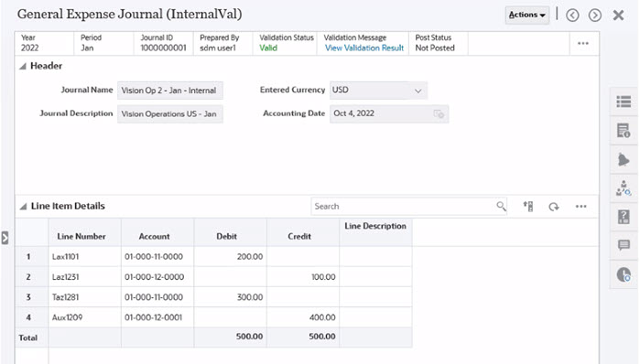
Task: Click Journal ID value 1000000001
Action: click(x=163, y=48)
